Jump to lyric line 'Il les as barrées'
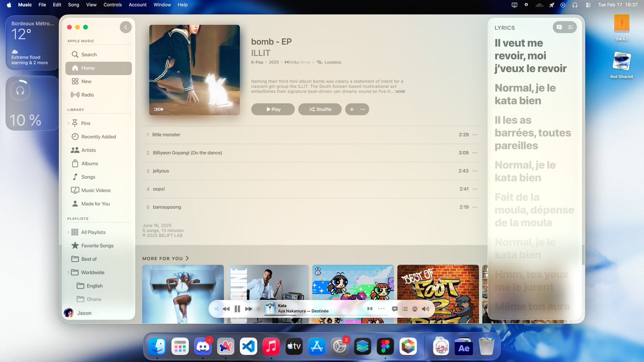The height and width of the screenshot is (362, 644). pos(533,133)
